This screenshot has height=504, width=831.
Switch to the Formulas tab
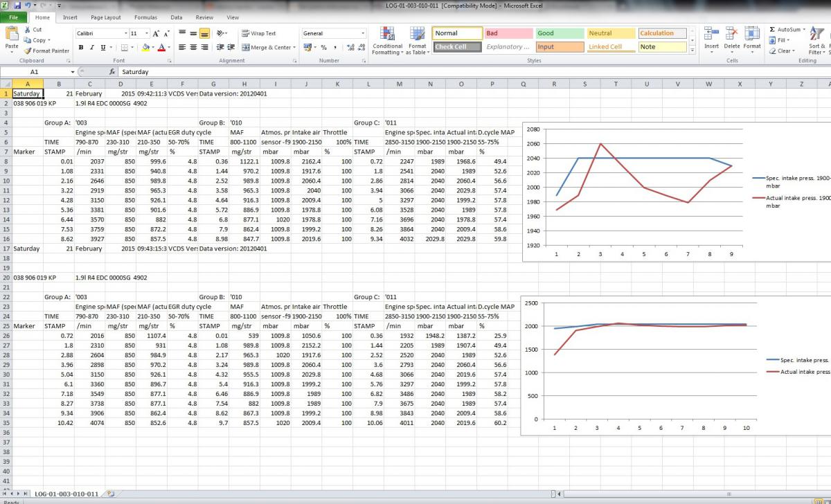(x=145, y=17)
